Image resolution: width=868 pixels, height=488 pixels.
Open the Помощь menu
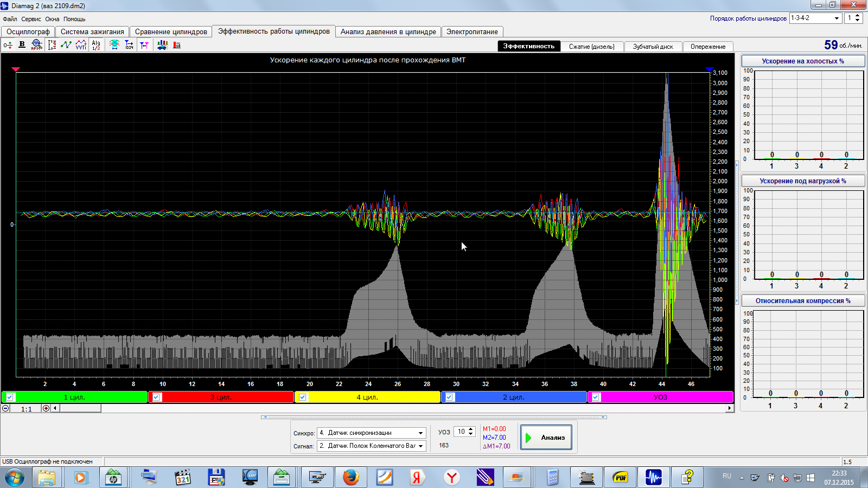click(74, 19)
